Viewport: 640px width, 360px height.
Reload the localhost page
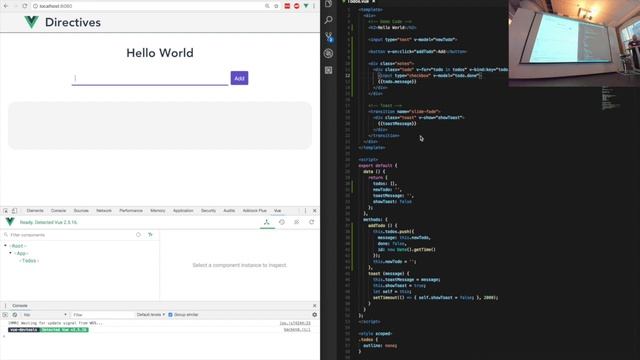(x=25, y=6)
